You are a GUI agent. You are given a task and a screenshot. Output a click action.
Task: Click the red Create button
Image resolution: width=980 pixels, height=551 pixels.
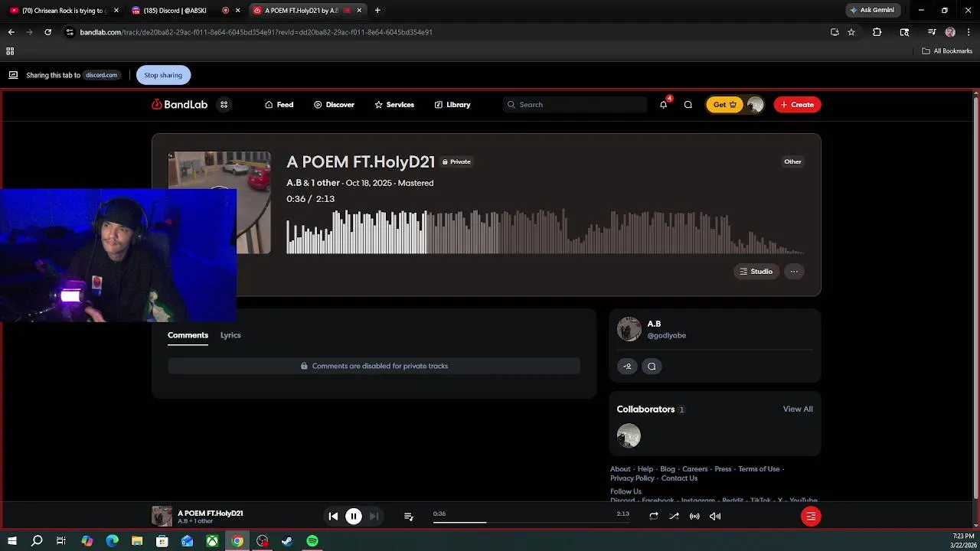coord(797,105)
